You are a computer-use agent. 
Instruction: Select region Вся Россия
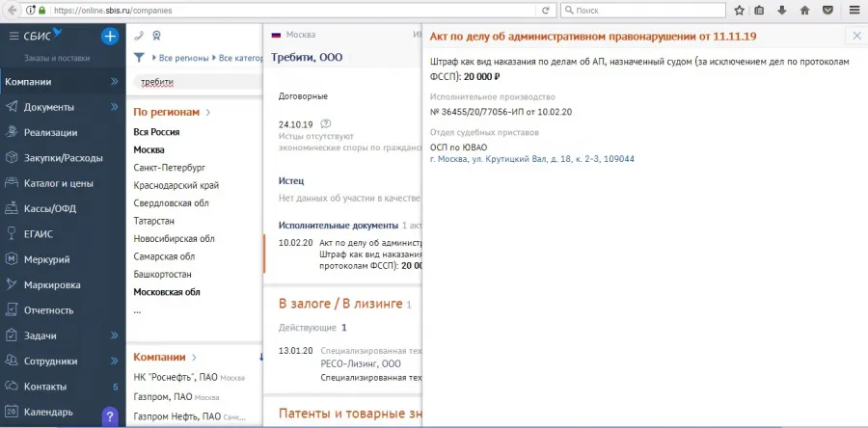coord(156,132)
